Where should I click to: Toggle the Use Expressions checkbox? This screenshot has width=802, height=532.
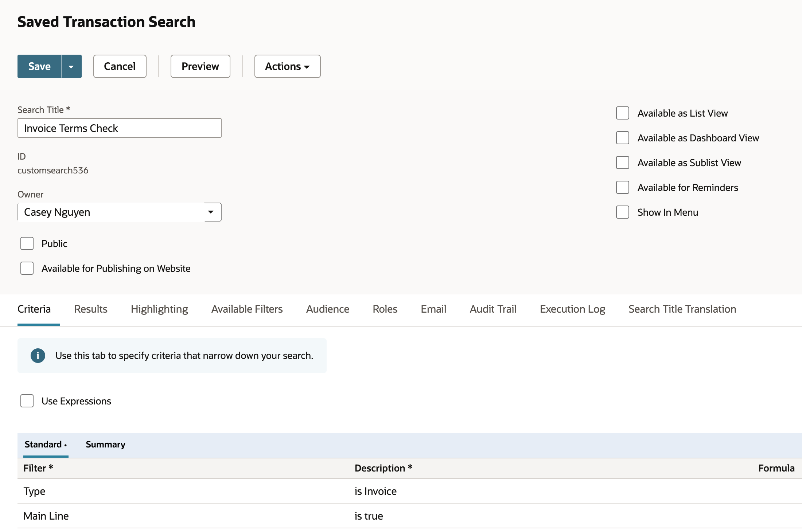click(27, 401)
